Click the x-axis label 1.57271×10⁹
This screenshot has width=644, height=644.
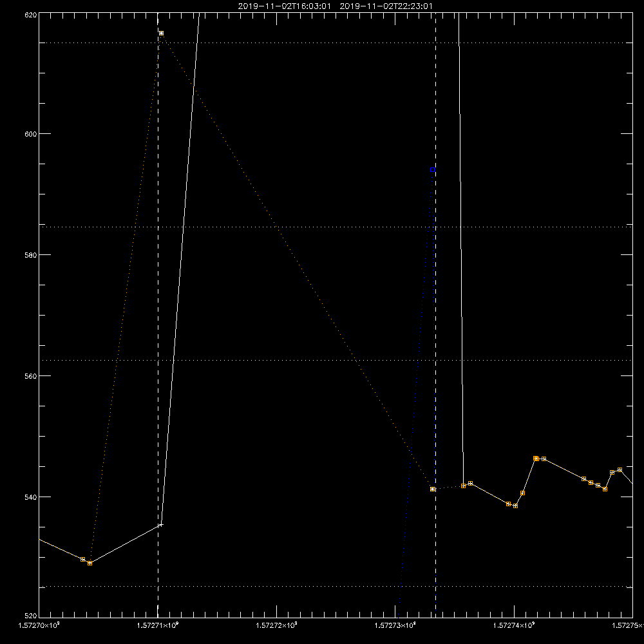(x=158, y=625)
